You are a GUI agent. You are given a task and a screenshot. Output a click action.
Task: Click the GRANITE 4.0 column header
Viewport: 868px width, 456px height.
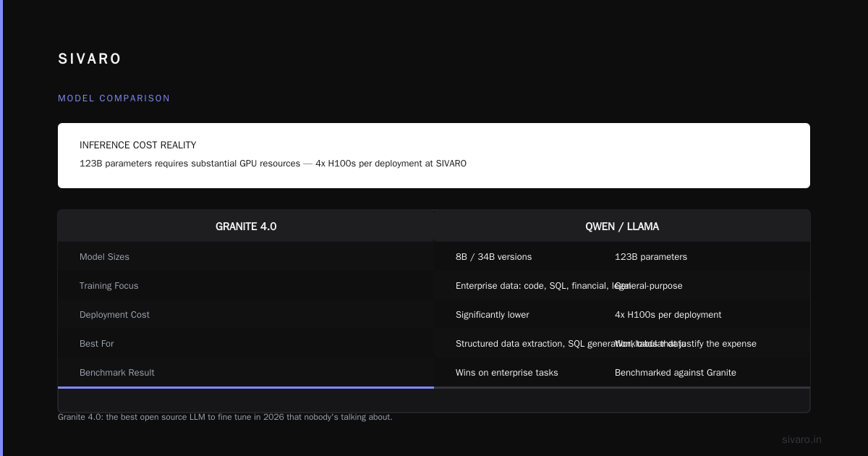tap(246, 227)
